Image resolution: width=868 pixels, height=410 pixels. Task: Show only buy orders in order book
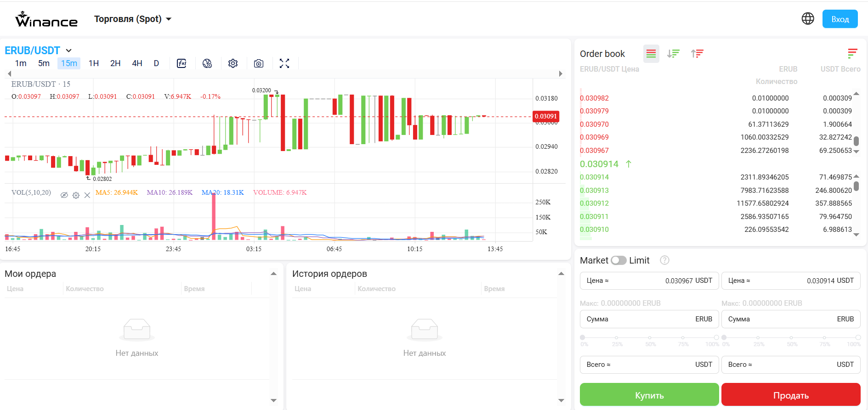(673, 54)
